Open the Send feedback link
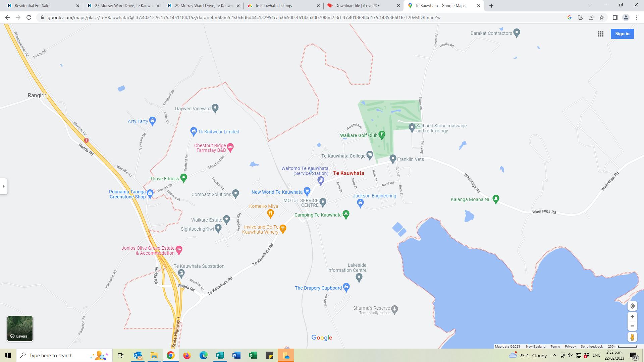Viewport: 644px width, 362px height. (592, 347)
